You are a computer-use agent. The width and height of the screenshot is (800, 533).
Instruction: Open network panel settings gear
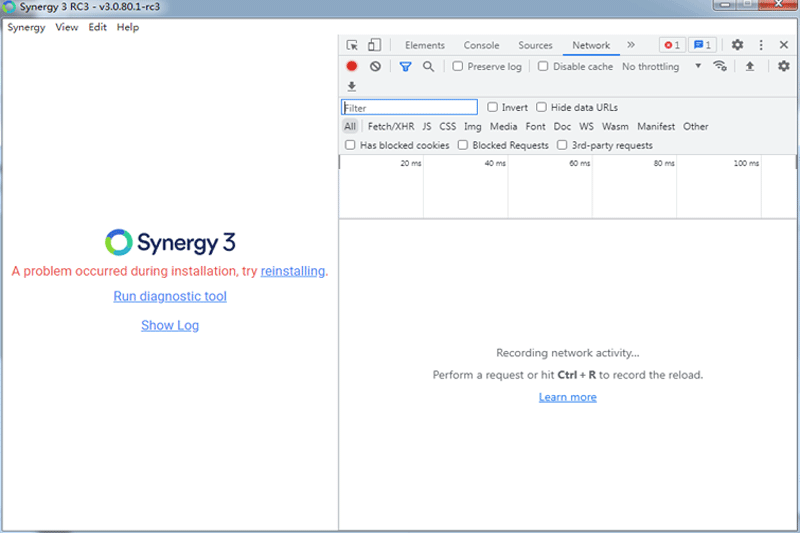pyautogui.click(x=784, y=66)
